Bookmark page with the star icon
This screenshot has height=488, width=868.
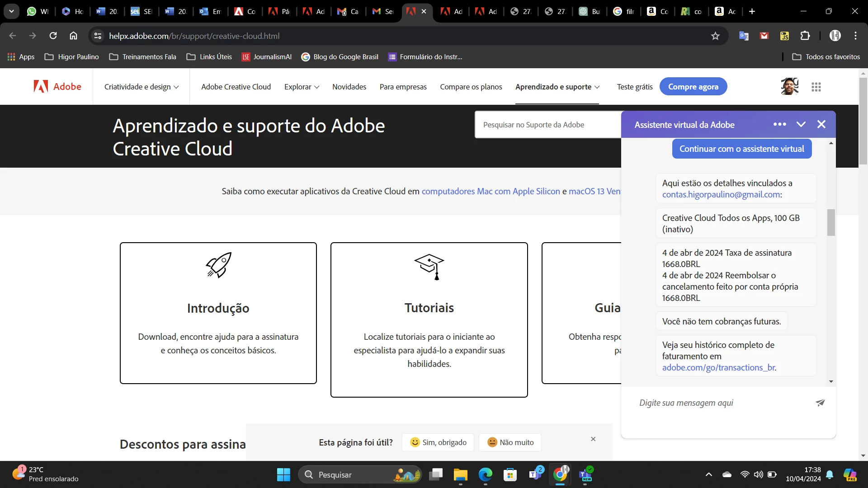pyautogui.click(x=715, y=36)
